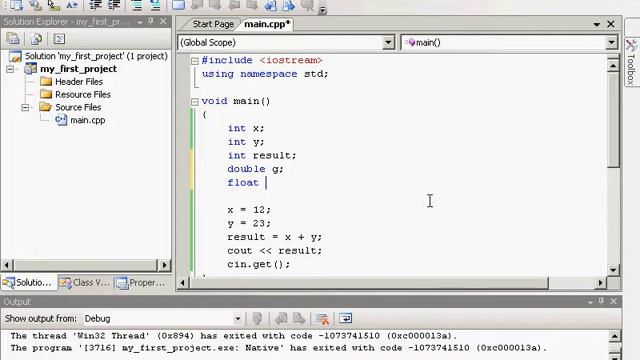Switch to the Start Page tab

tap(213, 24)
